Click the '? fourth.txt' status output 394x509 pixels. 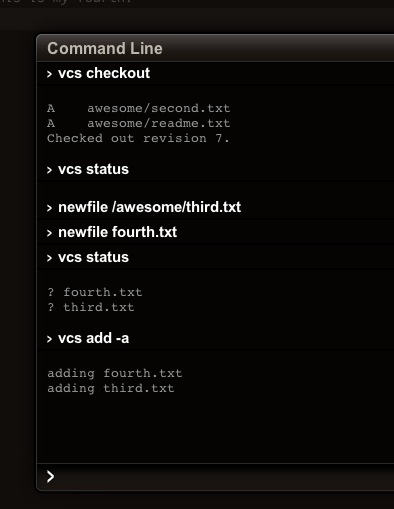[95, 292]
